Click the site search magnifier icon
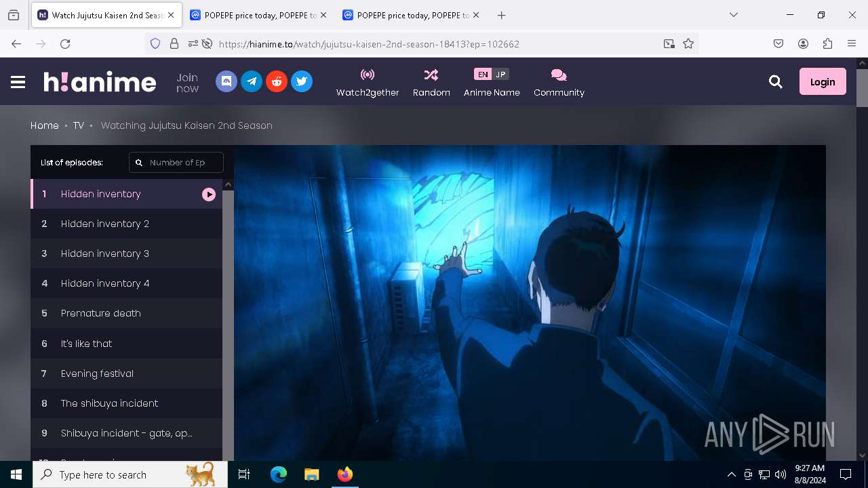 (776, 82)
